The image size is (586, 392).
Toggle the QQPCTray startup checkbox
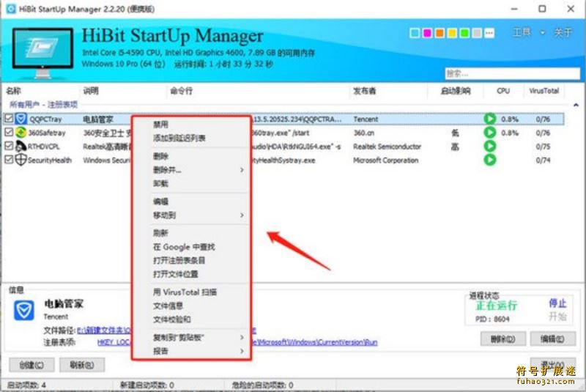pos(9,119)
